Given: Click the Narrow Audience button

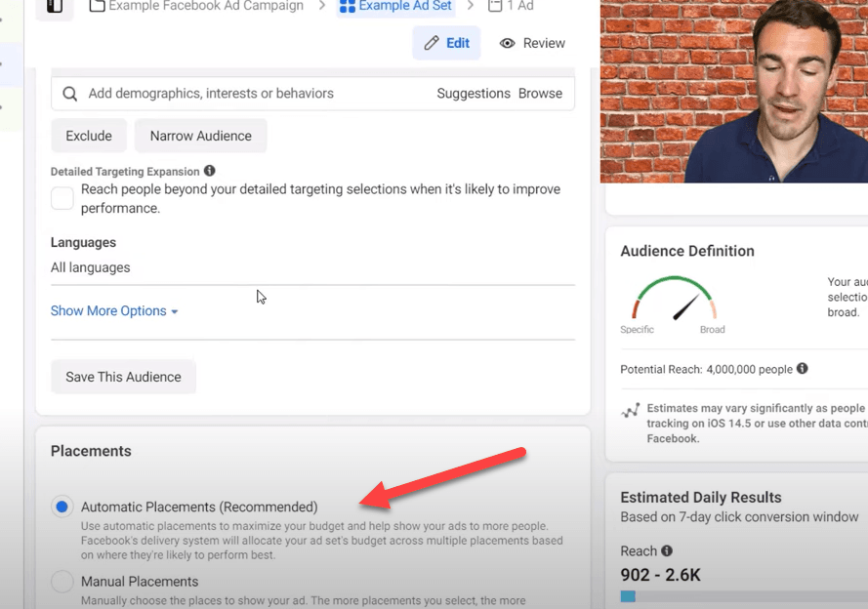Looking at the screenshot, I should (201, 136).
